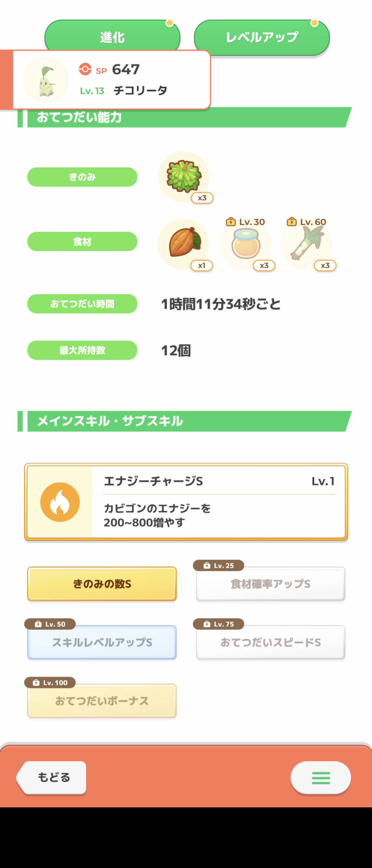
Task: Tap the おてつだい時間 label
Action: coord(82,304)
